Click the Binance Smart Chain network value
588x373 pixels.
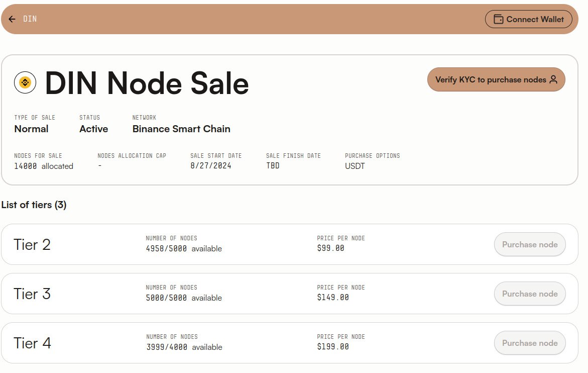click(x=181, y=129)
